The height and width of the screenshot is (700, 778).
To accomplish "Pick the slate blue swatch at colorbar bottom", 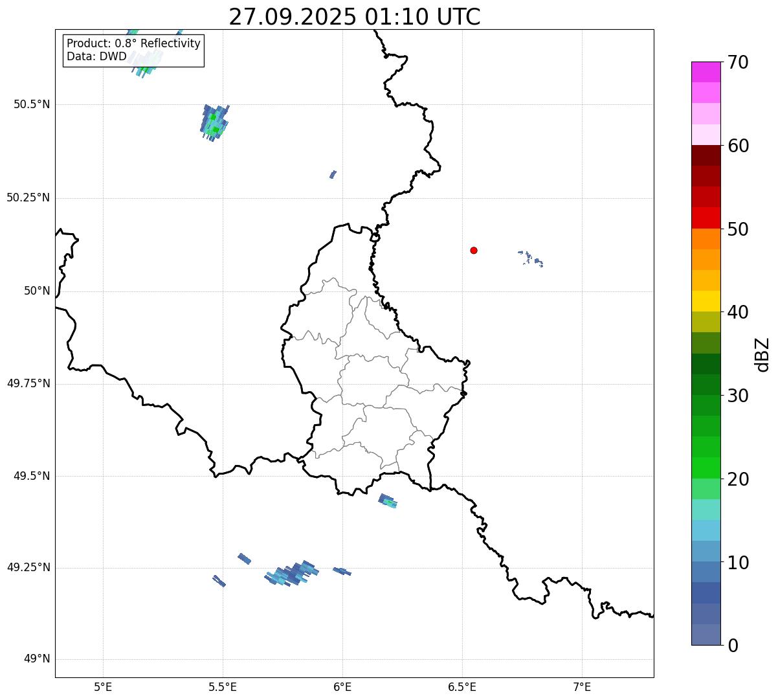I will point(706,635).
